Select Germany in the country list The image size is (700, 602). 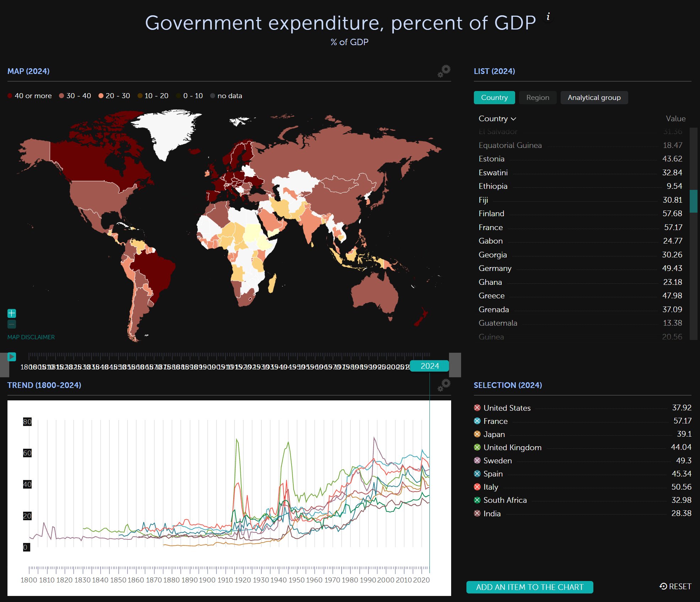point(580,268)
